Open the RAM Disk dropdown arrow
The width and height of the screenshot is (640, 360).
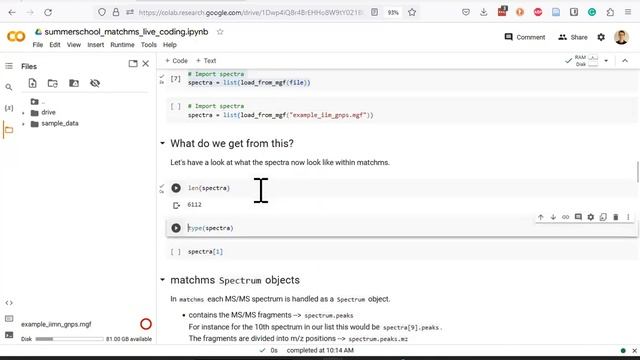(x=606, y=61)
